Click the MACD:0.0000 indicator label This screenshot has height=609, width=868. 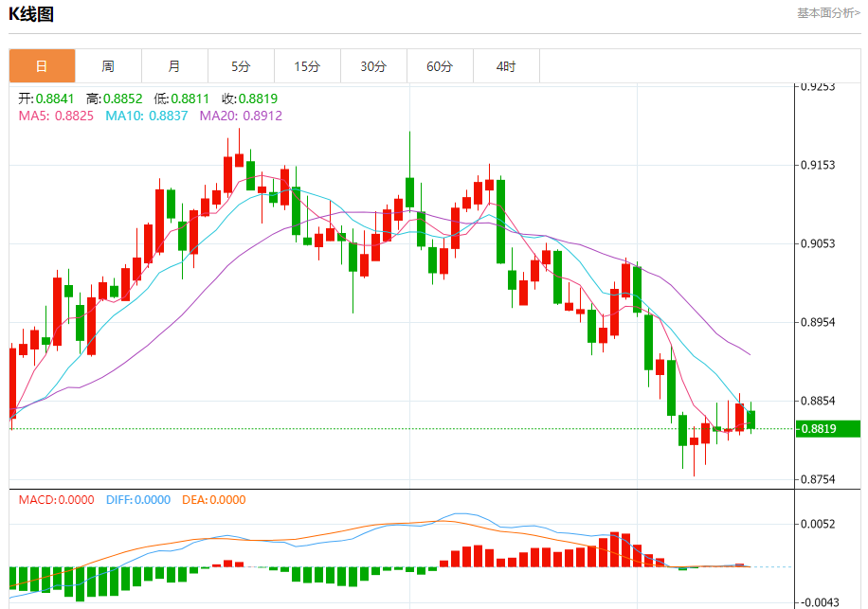click(57, 500)
